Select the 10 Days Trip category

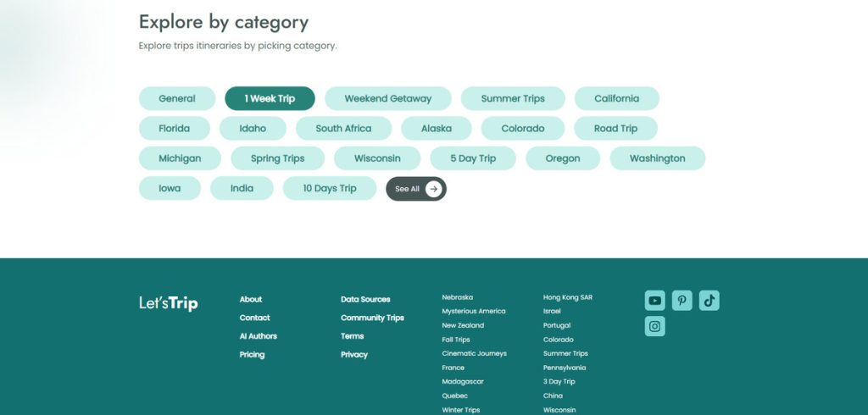[329, 189]
